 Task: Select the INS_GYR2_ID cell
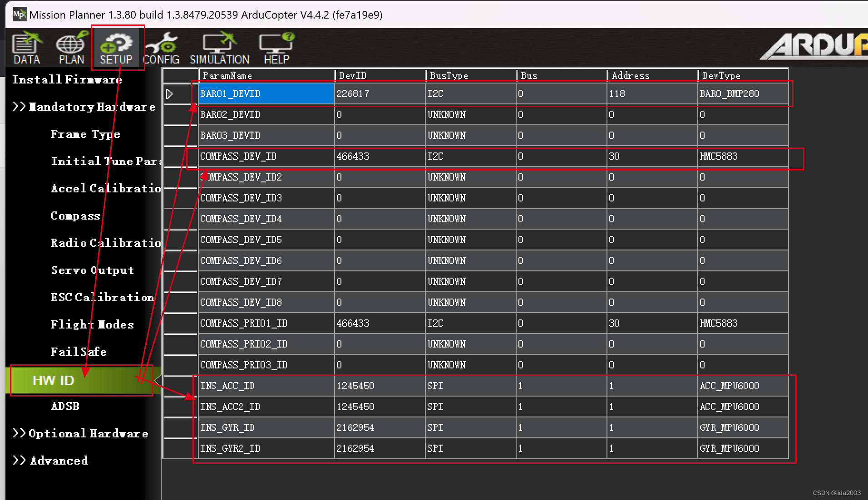(x=266, y=449)
